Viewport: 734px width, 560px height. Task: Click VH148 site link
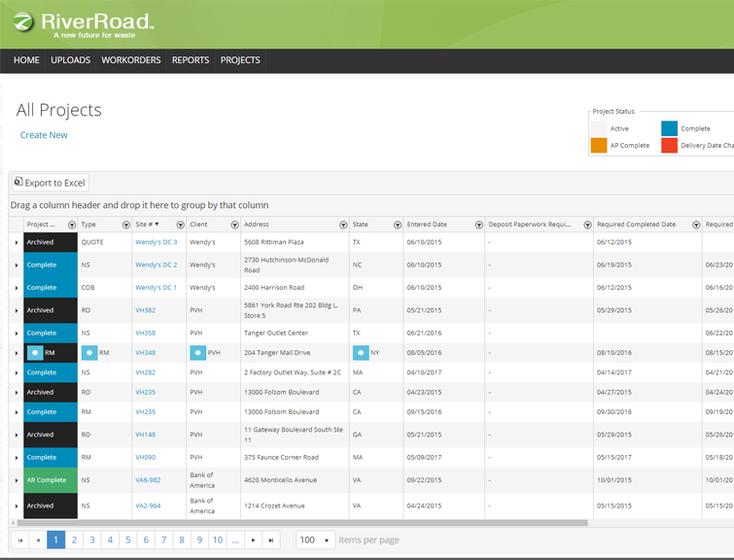coord(145,435)
